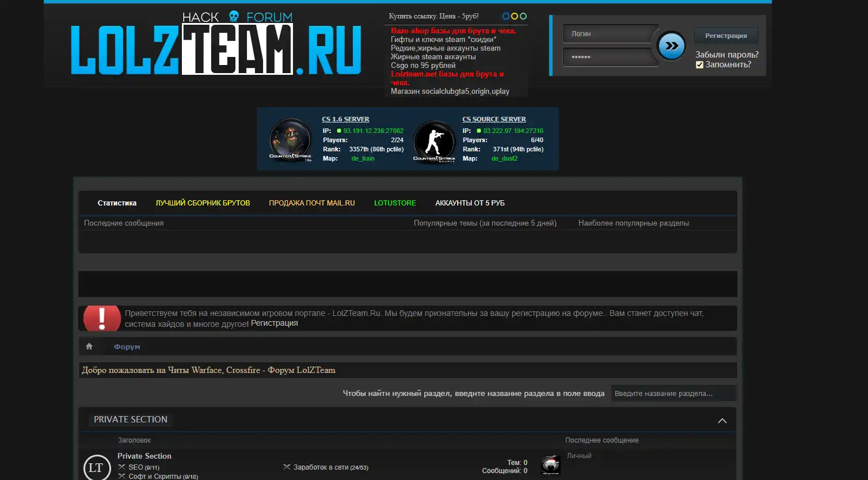Open Редкие,жирные аккаунты steam ad
The width and height of the screenshot is (868, 480).
coord(446,48)
